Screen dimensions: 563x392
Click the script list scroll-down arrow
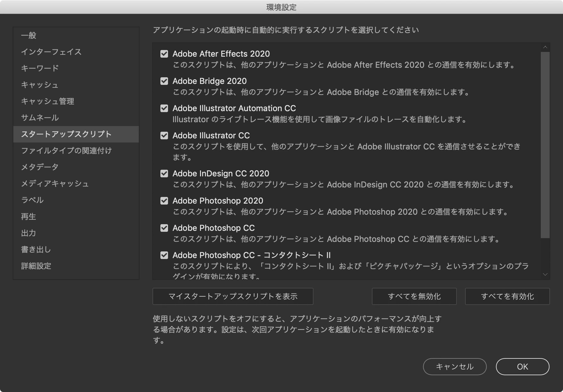point(545,275)
